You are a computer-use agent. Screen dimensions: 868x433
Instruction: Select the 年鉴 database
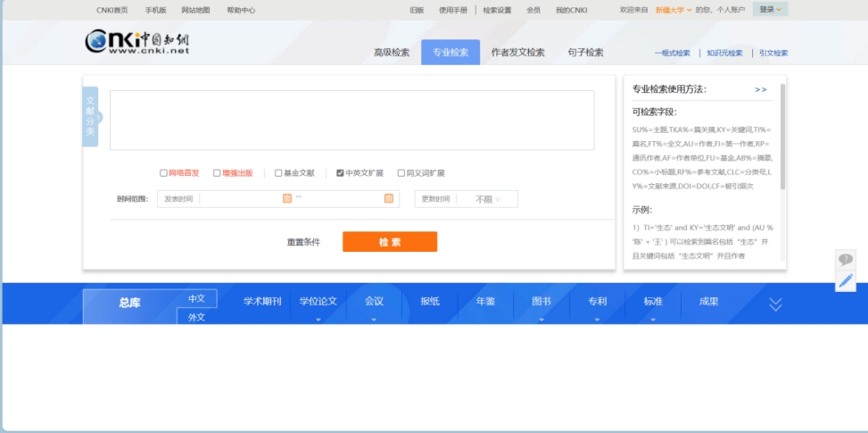point(485,302)
